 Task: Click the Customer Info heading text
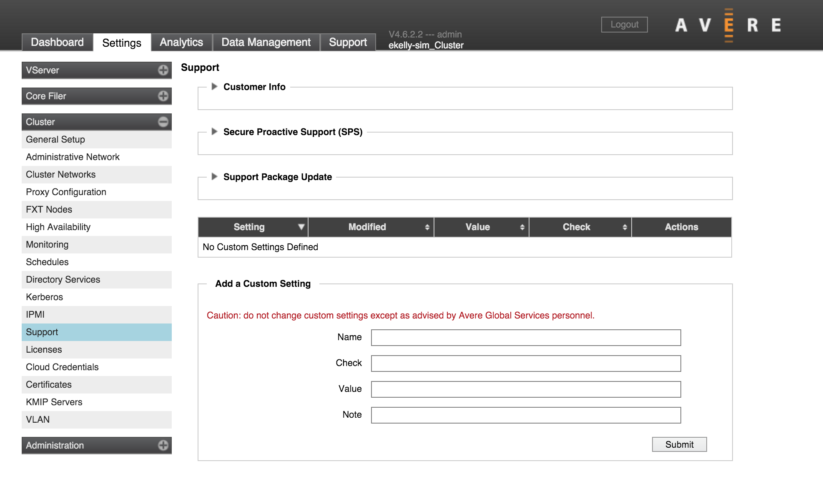(x=254, y=87)
